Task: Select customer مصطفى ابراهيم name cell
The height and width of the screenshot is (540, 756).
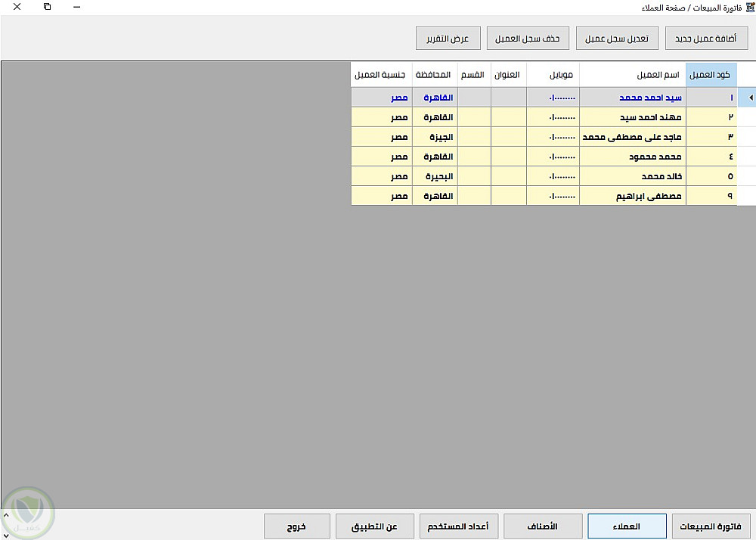Action: 633,196
